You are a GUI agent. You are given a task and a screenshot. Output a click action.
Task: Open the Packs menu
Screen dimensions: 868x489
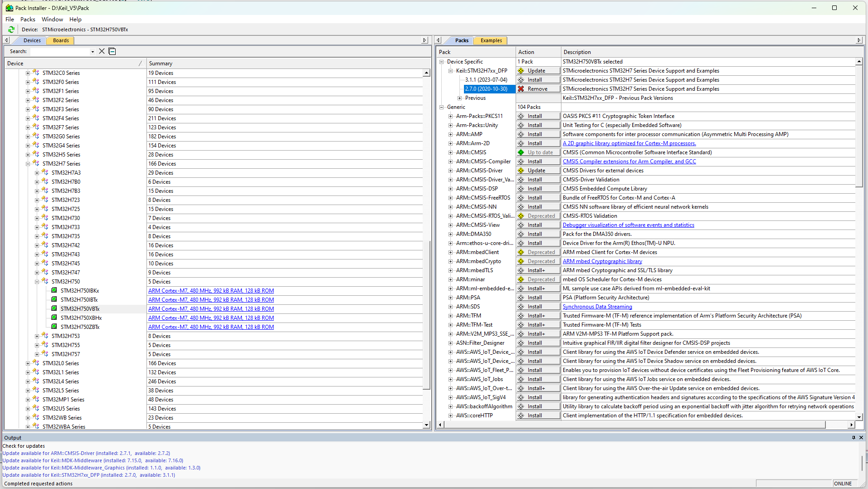point(28,20)
